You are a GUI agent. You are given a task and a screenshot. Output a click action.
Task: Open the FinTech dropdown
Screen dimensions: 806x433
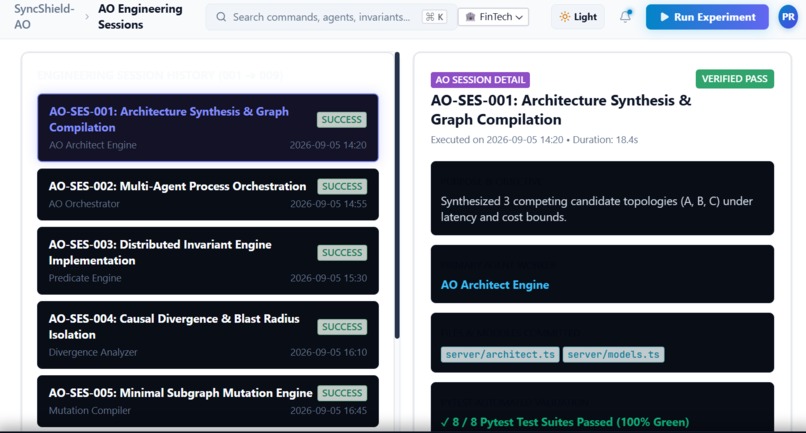pos(493,17)
